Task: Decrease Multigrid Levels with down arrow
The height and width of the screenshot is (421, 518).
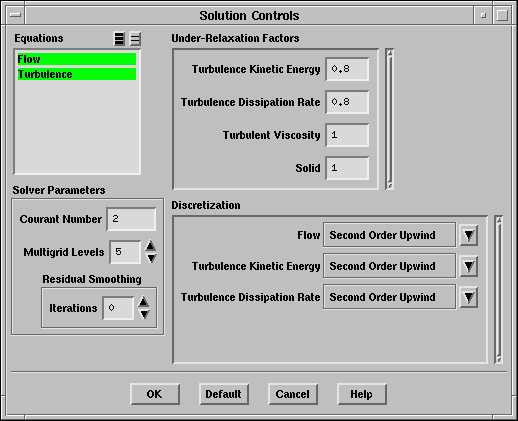Action: [x=151, y=258]
